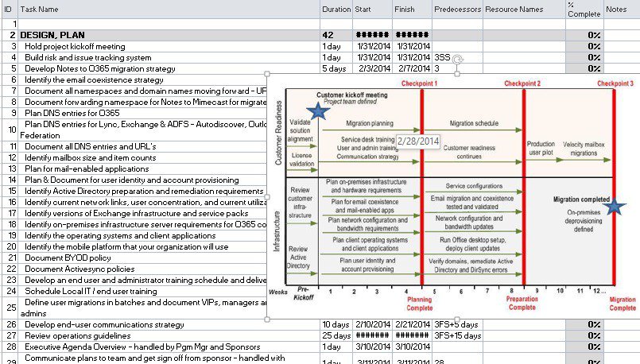Click the predecessor cell '3FS+5 days'
640x364 pixels.
pyautogui.click(x=458, y=325)
